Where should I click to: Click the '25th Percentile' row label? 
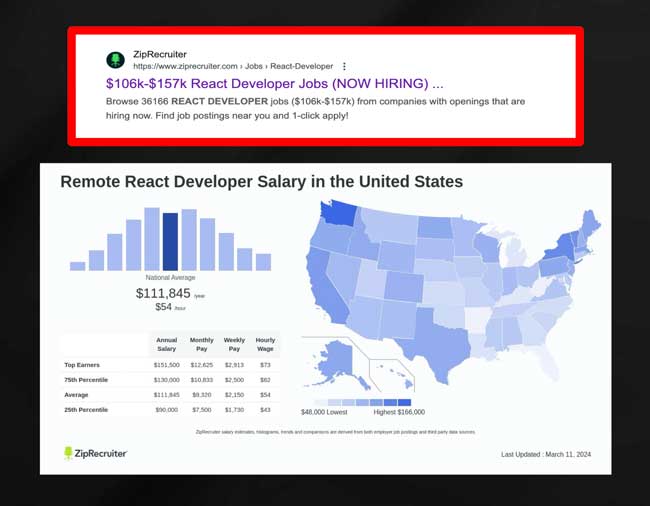pos(86,410)
